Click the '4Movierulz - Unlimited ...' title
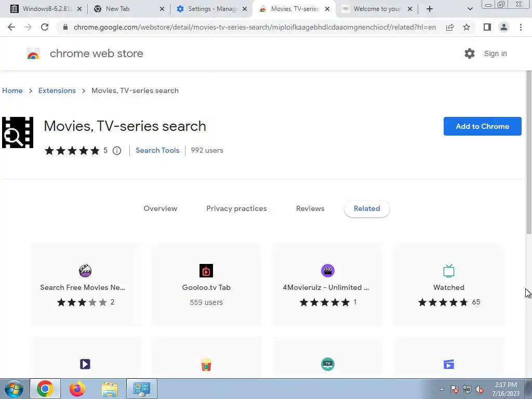The height and width of the screenshot is (399, 532). (x=326, y=287)
